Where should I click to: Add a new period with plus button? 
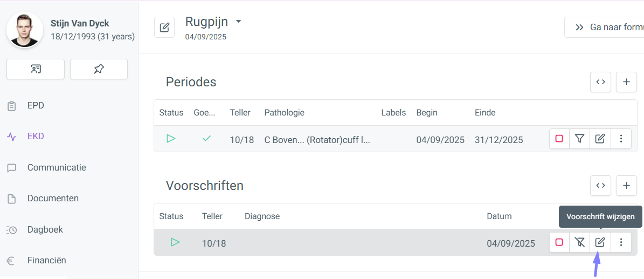[x=626, y=82]
